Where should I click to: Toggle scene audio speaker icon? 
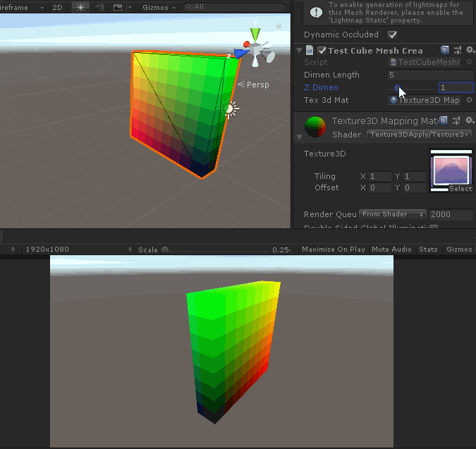(x=99, y=7)
